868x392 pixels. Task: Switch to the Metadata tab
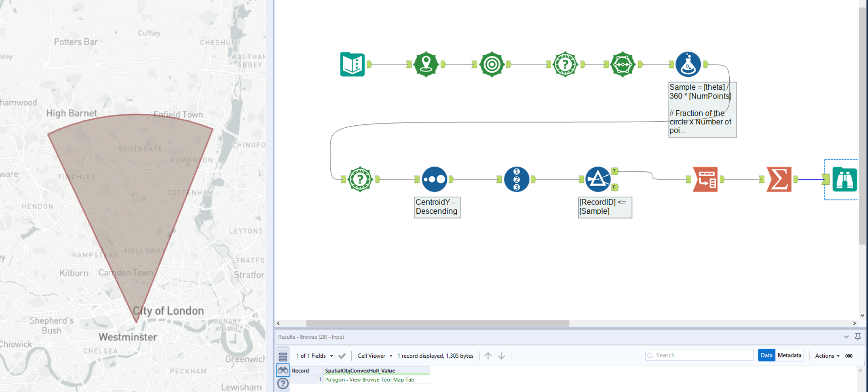pyautogui.click(x=789, y=355)
